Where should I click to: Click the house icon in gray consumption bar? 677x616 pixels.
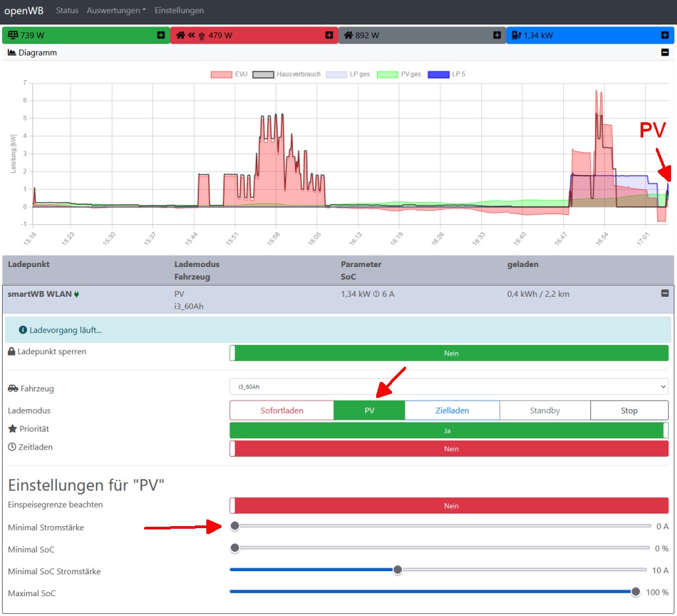coord(348,35)
